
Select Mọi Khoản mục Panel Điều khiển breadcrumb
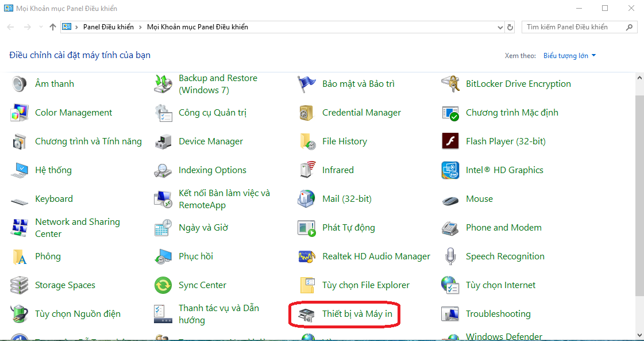pos(198,27)
